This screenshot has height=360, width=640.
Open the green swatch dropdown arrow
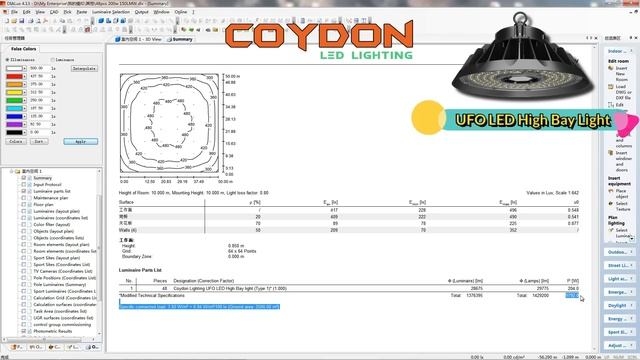(24, 100)
